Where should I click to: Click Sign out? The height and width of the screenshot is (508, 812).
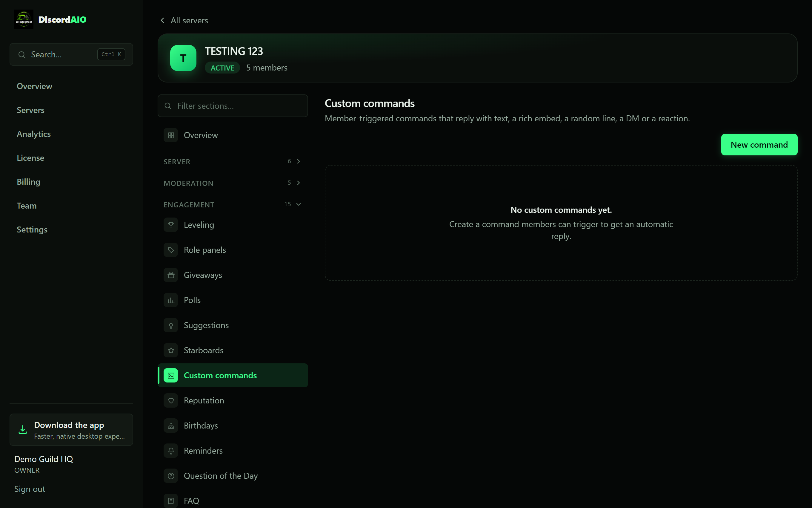click(30, 489)
